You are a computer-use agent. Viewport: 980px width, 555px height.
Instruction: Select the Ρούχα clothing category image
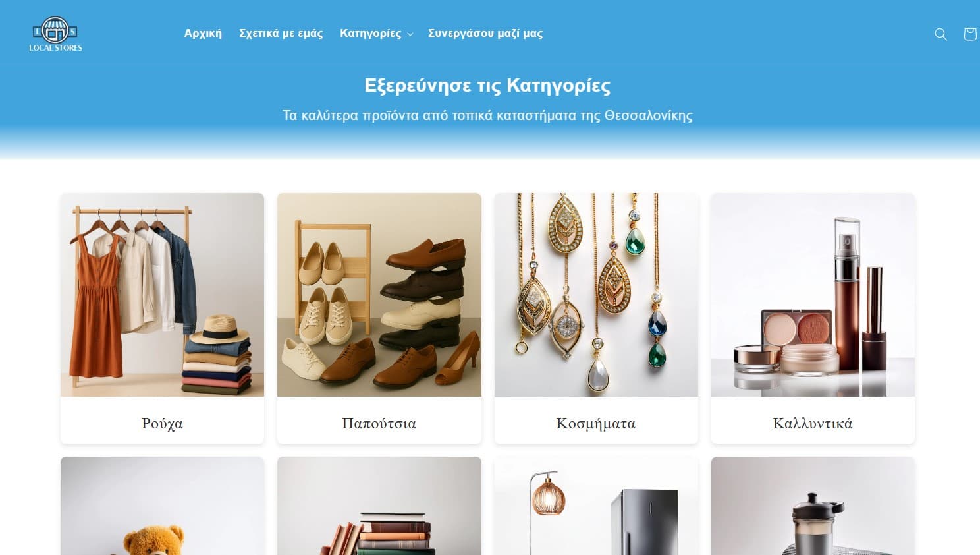[162, 295]
